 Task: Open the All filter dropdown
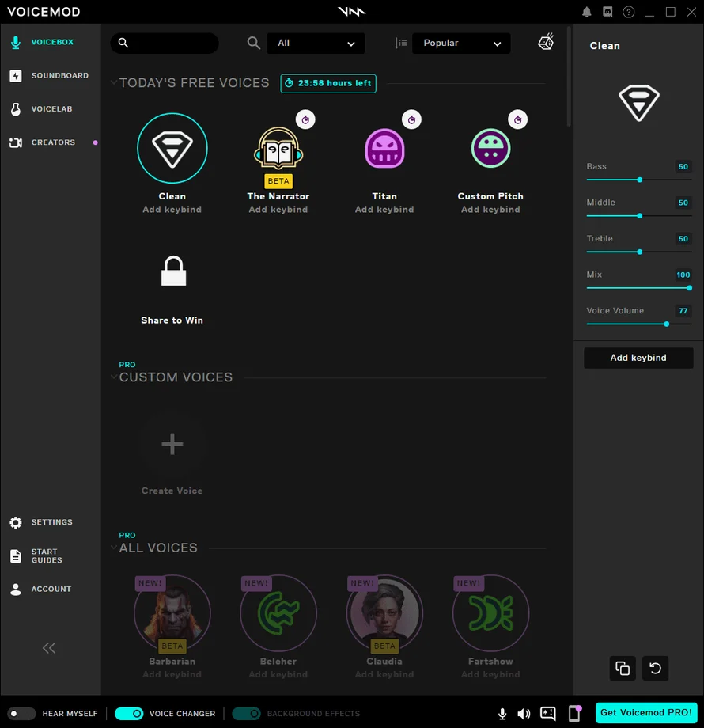pyautogui.click(x=316, y=44)
